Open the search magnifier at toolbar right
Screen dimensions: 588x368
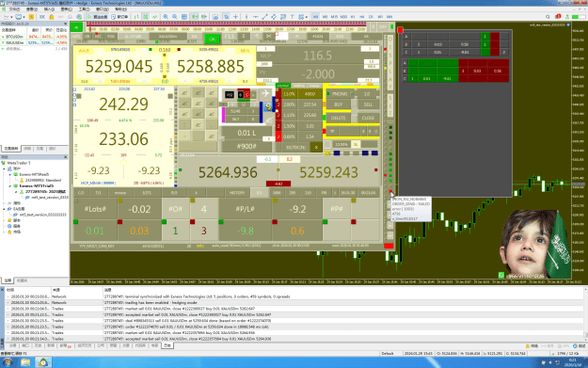pyautogui.click(x=548, y=17)
